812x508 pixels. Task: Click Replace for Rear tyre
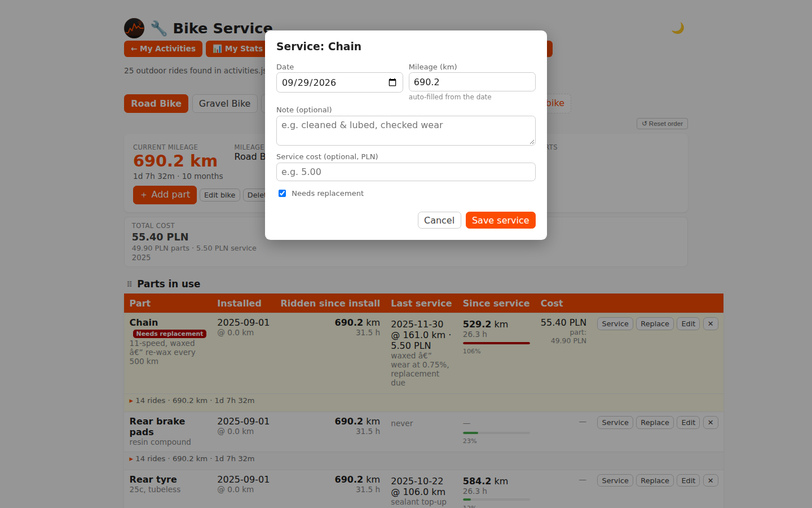coord(655,481)
